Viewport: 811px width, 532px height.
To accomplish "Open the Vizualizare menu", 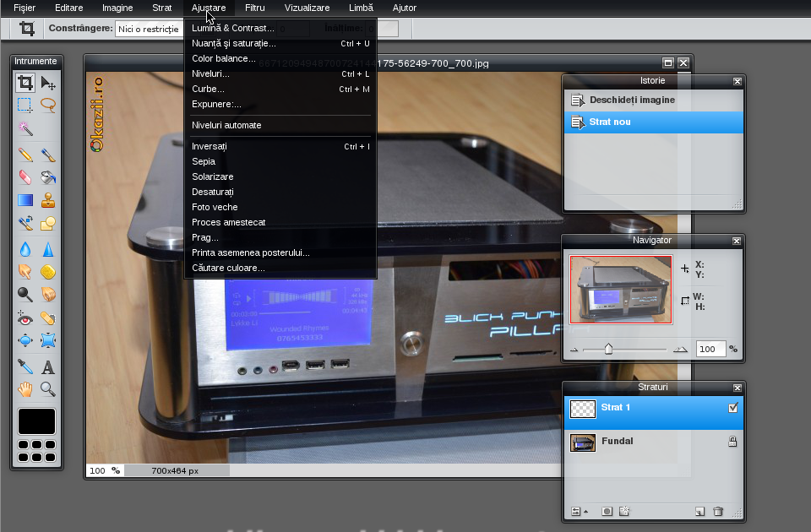I will [307, 8].
